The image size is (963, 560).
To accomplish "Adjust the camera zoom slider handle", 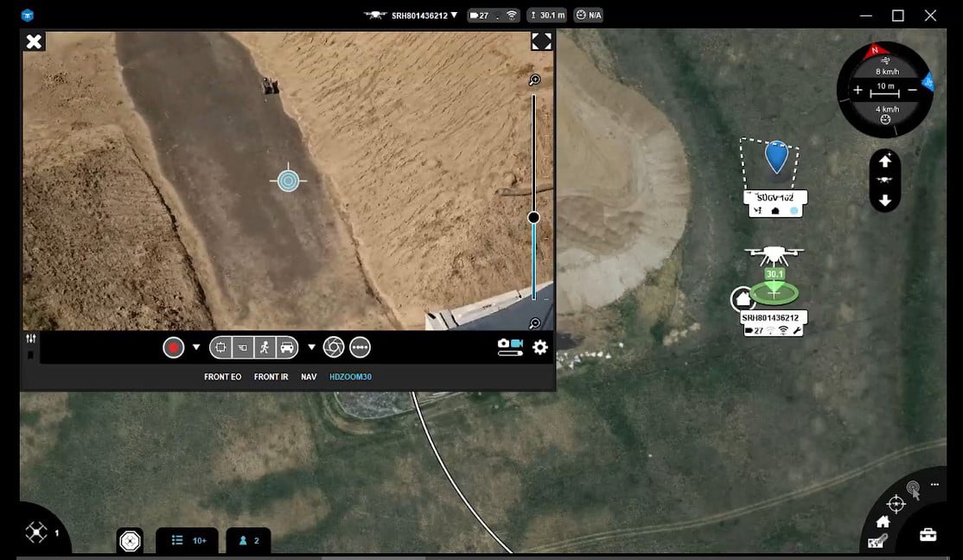I will 533,218.
